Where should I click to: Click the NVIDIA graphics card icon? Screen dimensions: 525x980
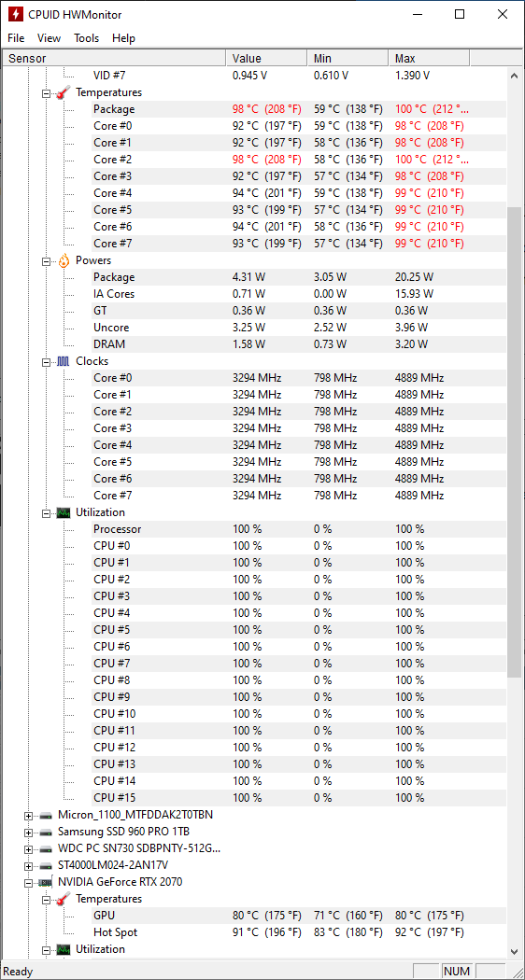(x=46, y=883)
